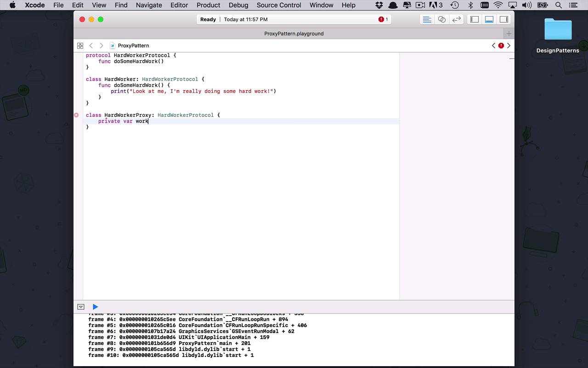Click the red issue indicator in jump bar
Screen dimensions: 588x368
pyautogui.click(x=501, y=46)
